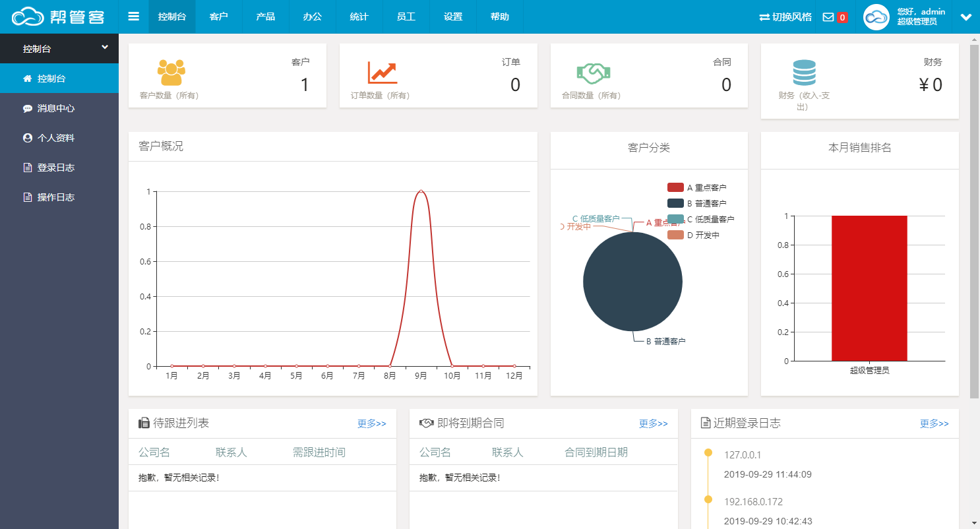Click 更多>> link in 近期登录日志
Screen dimensions: 980x529
[934, 423]
